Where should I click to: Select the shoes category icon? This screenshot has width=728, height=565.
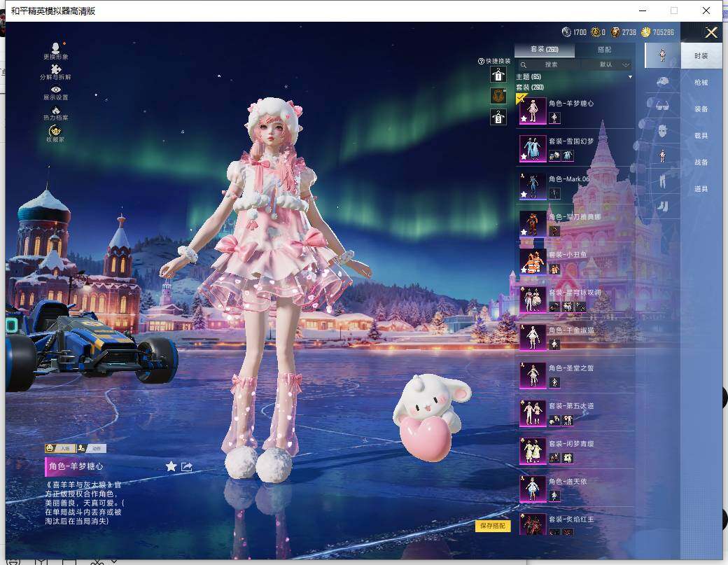tap(662, 206)
